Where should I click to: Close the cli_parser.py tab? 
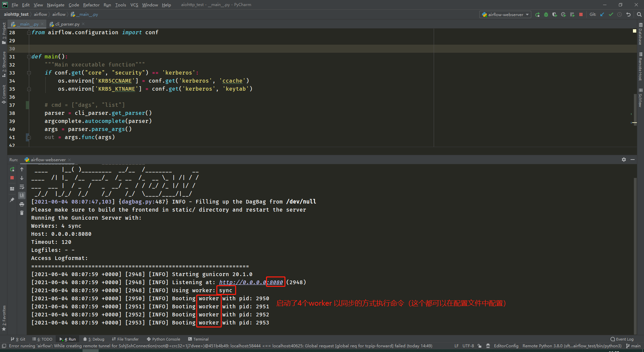click(x=83, y=24)
